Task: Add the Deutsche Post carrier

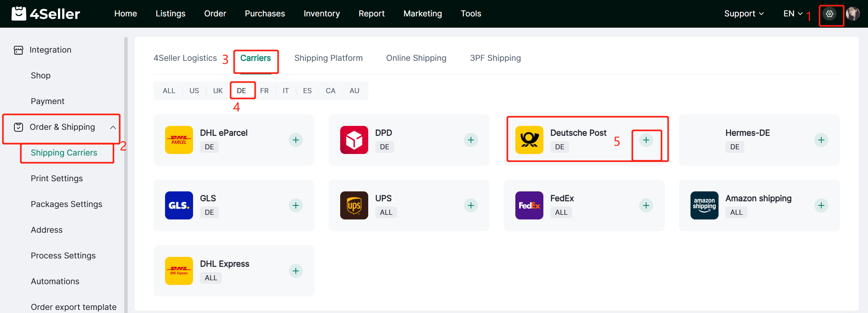Action: coord(646,140)
